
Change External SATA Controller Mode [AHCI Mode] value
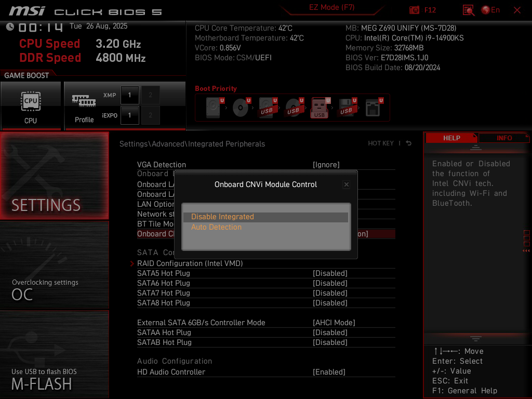click(334, 323)
